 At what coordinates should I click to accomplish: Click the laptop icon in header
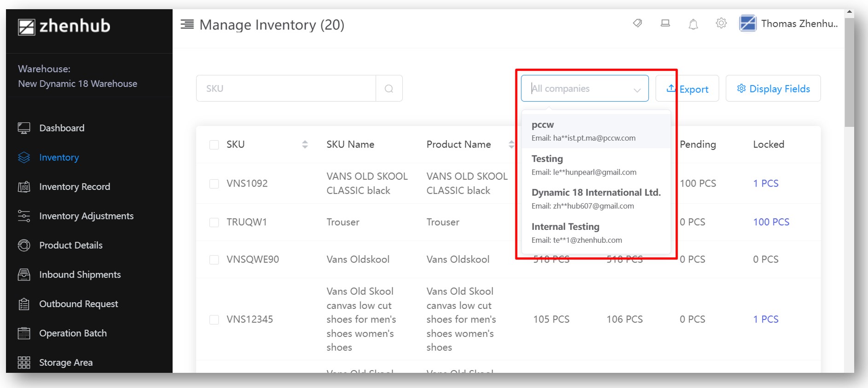tap(665, 23)
